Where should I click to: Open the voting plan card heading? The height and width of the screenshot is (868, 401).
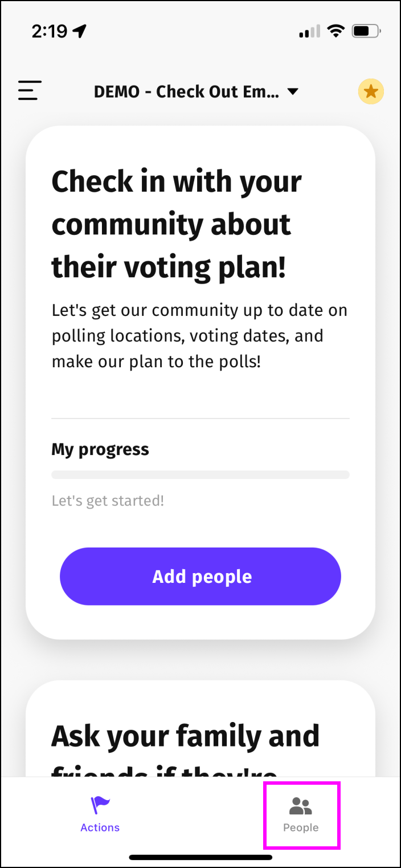177,224
